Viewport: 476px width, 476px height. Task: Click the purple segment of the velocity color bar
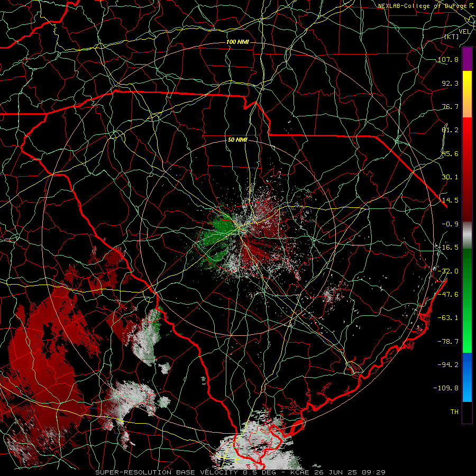pyautogui.click(x=467, y=59)
